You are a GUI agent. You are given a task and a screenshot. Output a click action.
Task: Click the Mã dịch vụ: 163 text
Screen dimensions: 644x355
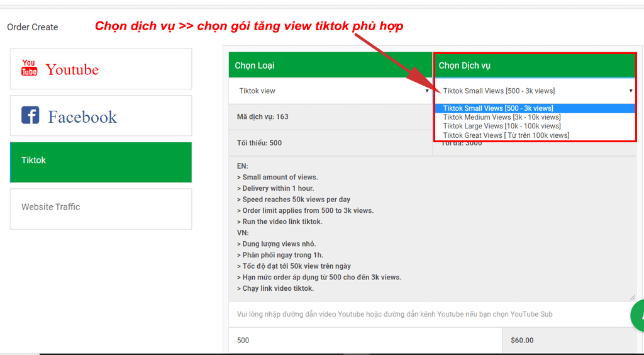pos(262,116)
